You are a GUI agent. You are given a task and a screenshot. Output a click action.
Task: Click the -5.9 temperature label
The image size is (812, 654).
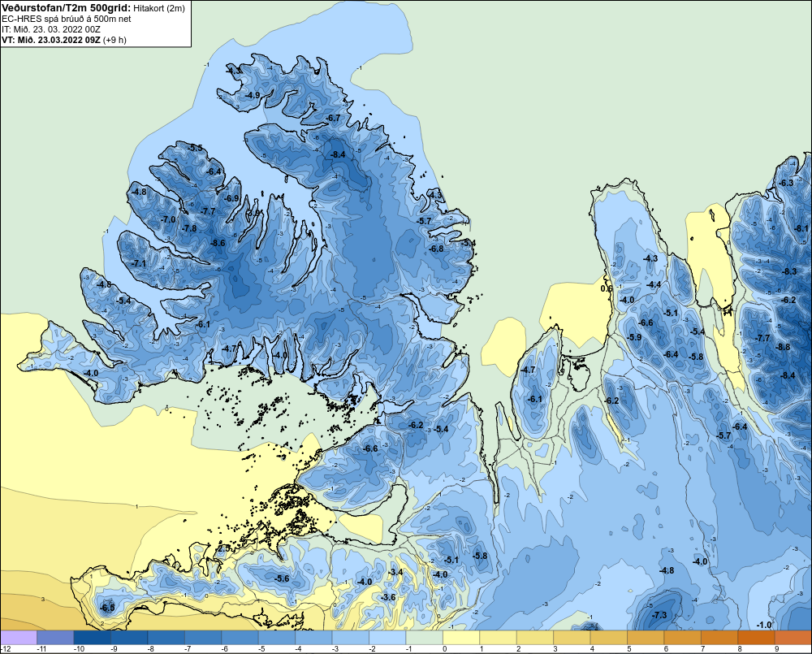[x=634, y=337]
